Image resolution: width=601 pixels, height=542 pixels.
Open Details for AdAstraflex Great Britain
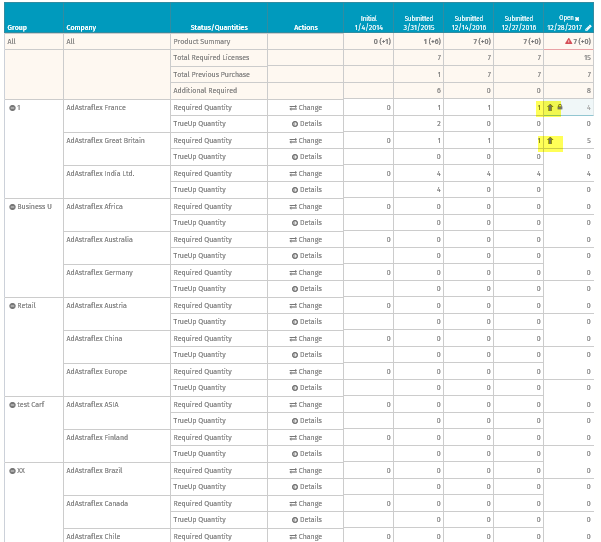point(306,157)
